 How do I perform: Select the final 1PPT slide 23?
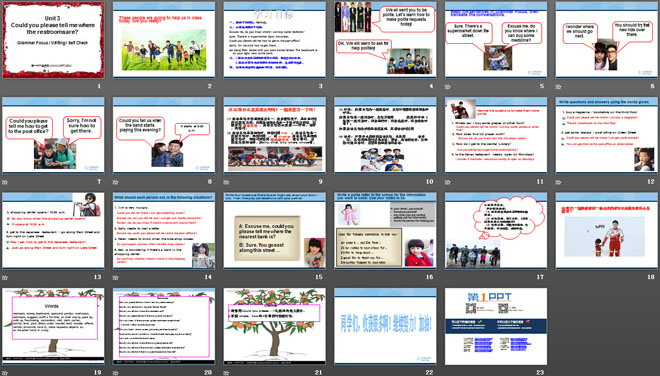(x=496, y=326)
